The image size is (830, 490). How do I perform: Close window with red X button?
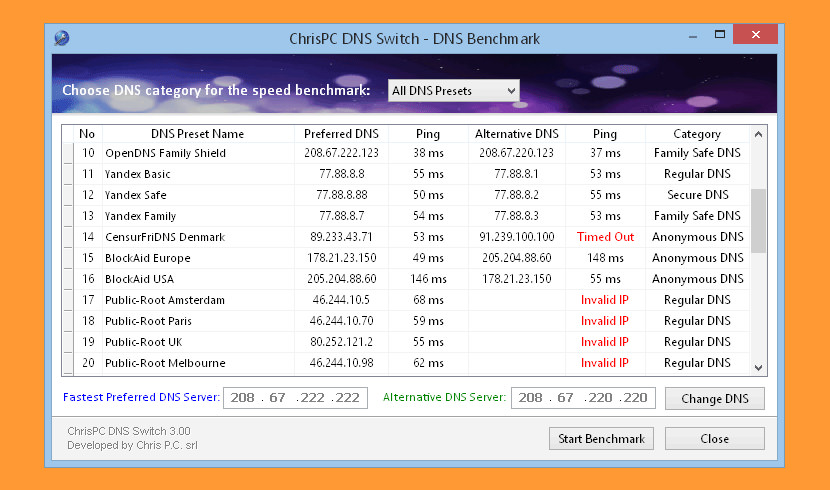click(x=755, y=35)
